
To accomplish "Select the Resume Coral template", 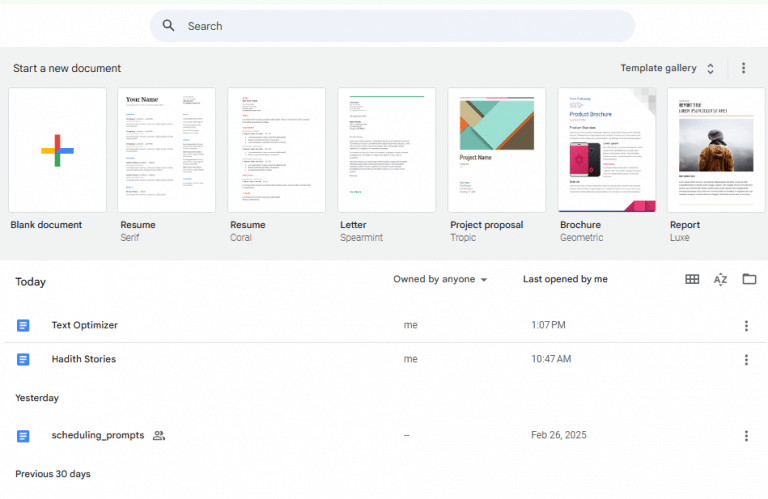I will pyautogui.click(x=276, y=150).
